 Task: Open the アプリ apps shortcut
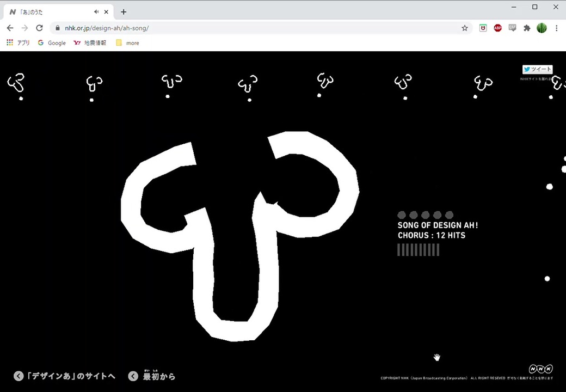[x=18, y=42]
